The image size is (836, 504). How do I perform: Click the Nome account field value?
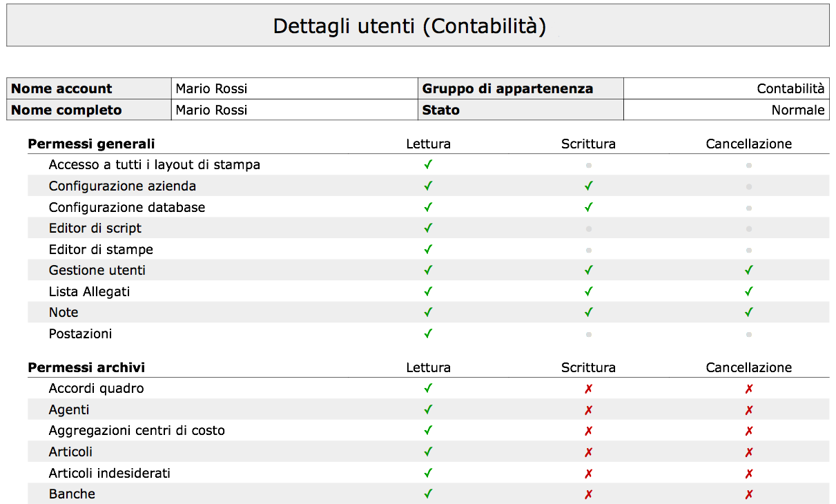pos(211,88)
